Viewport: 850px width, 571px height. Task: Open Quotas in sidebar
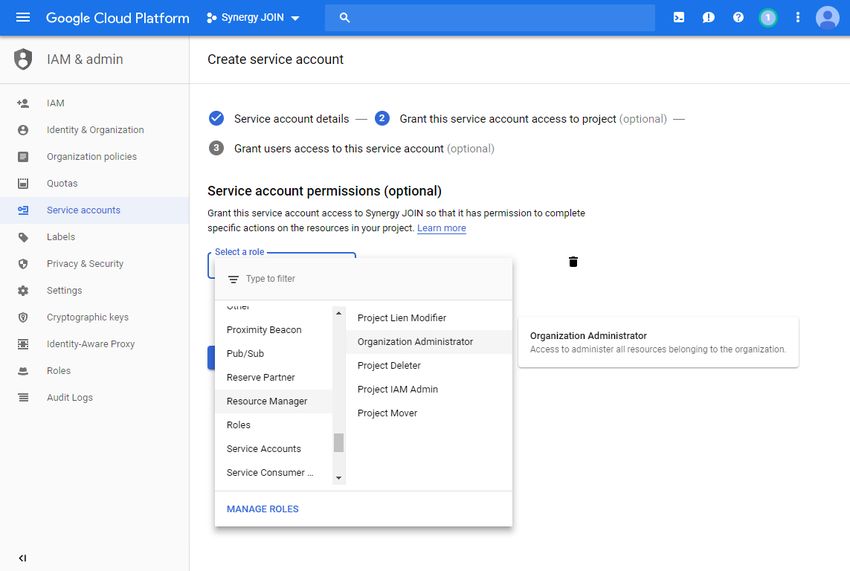(x=94, y=183)
